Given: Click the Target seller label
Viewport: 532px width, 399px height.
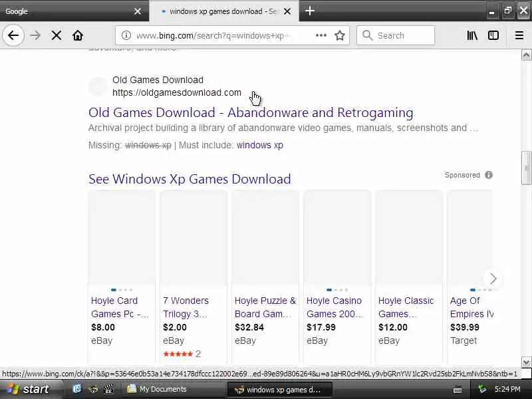Looking at the screenshot, I should point(463,340).
